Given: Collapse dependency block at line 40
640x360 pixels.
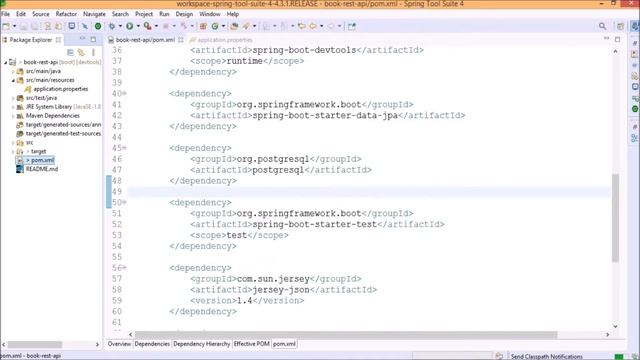Looking at the screenshot, I should click(x=124, y=93).
